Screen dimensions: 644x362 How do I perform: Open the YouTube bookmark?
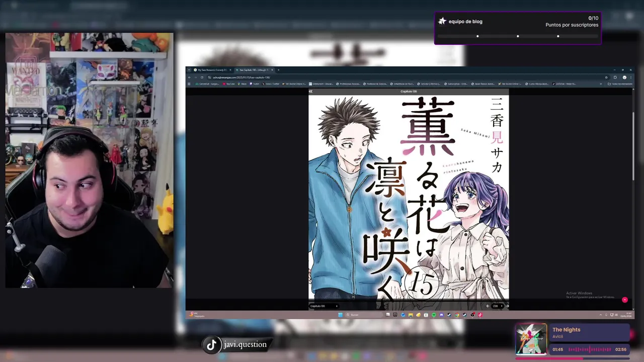tap(229, 84)
